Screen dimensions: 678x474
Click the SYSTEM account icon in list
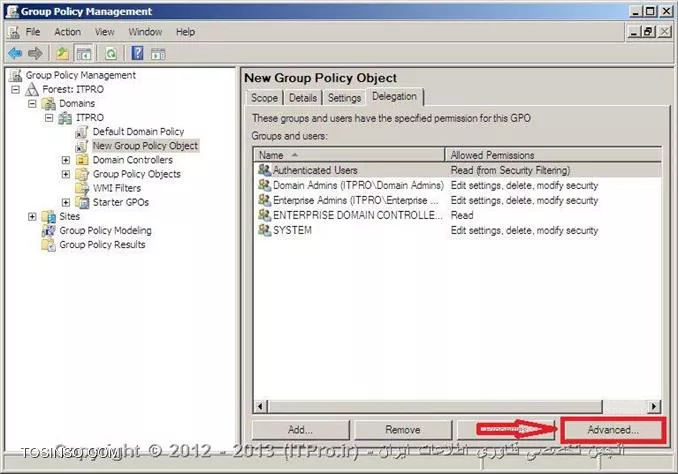pos(265,230)
